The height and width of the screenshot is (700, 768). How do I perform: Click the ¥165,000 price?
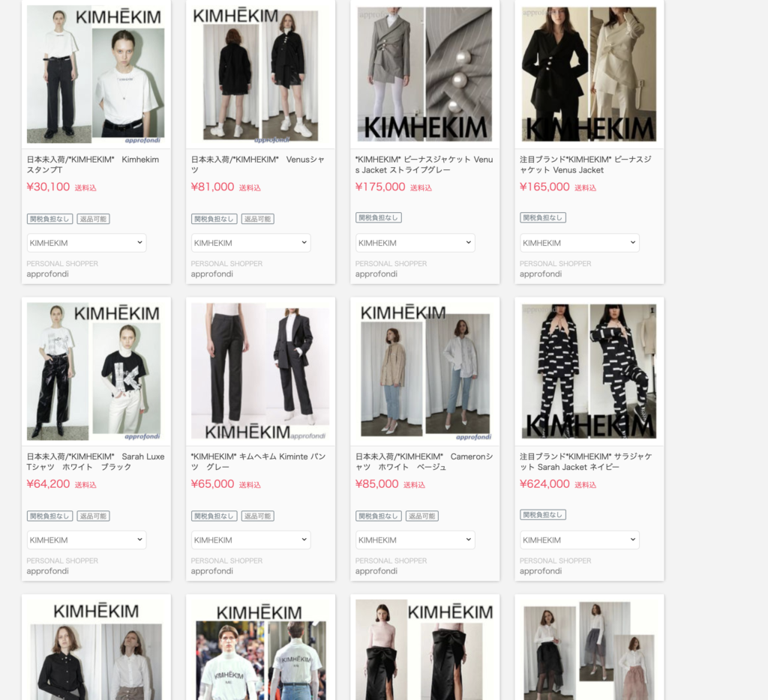[544, 187]
